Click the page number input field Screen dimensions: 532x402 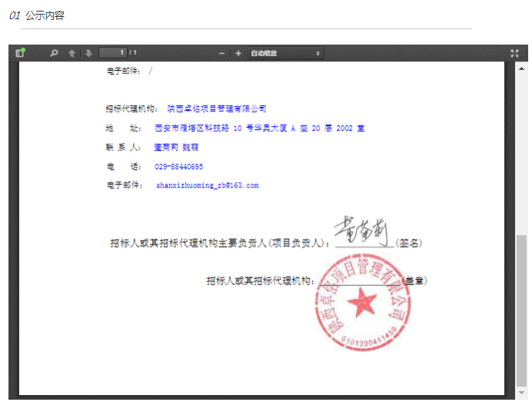coord(112,53)
